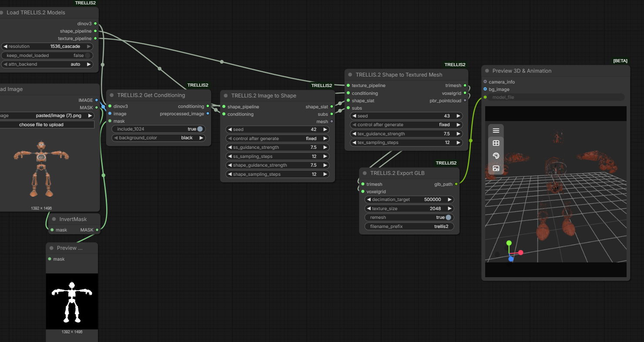Collapse the TRELLIS.2 Get Conditioning node dot
Image resolution: width=644 pixels, height=342 pixels.
(112, 95)
